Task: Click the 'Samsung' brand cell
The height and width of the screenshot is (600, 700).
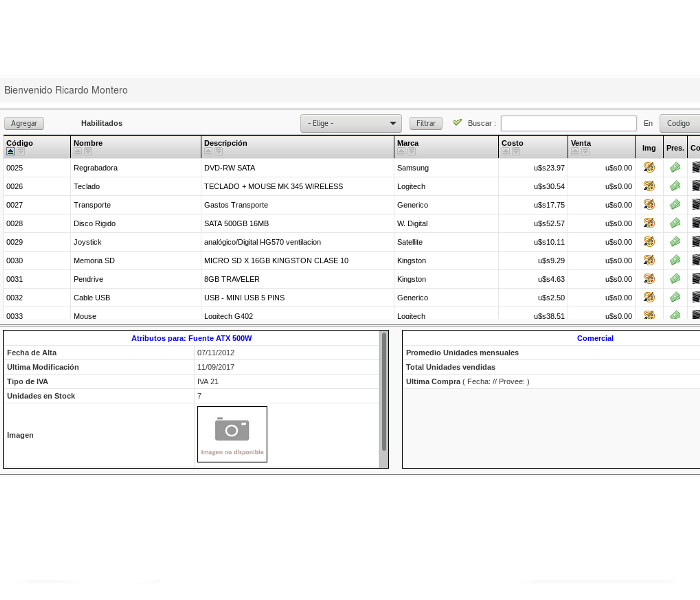Action: [413, 168]
